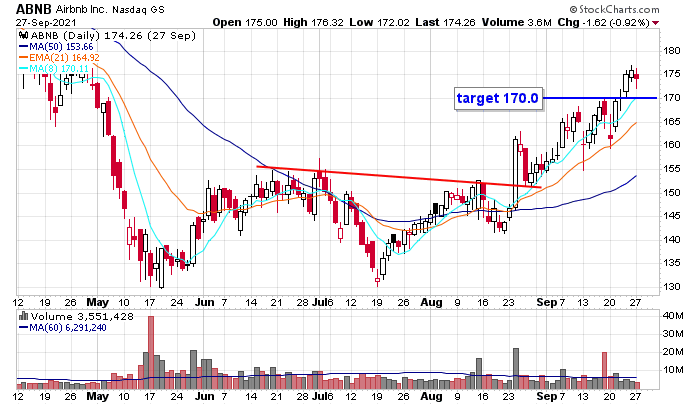The width and height of the screenshot is (700, 405).
Task: Click the High 176.32 value
Action: click(313, 22)
